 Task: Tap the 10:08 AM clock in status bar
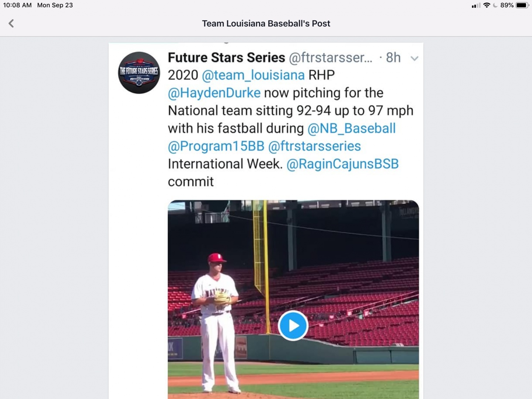tap(17, 5)
